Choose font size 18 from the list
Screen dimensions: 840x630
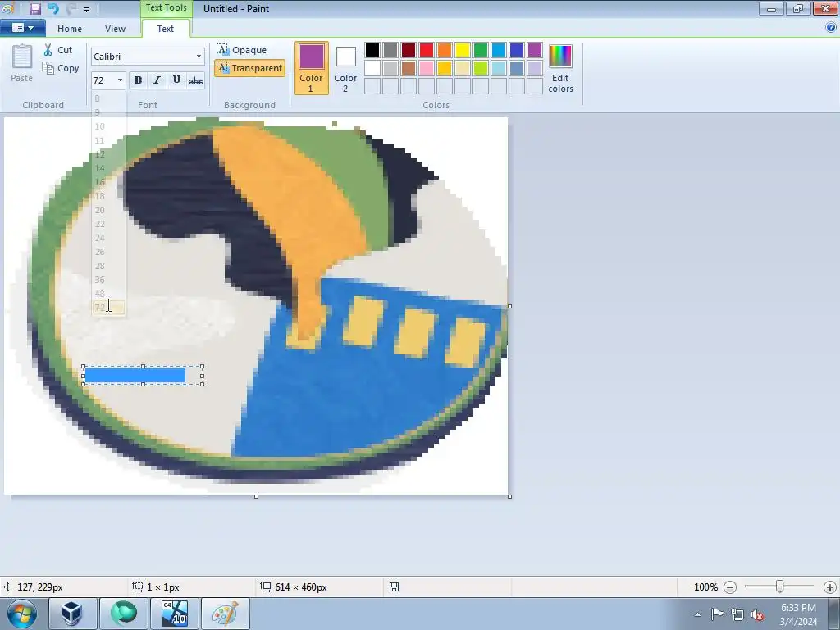(x=108, y=196)
